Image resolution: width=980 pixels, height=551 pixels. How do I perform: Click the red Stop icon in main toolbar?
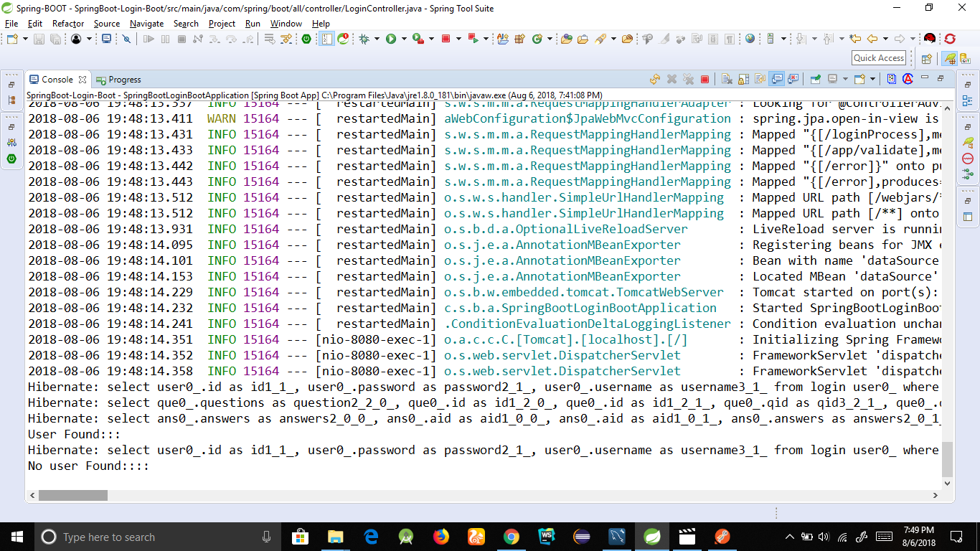coord(446,39)
